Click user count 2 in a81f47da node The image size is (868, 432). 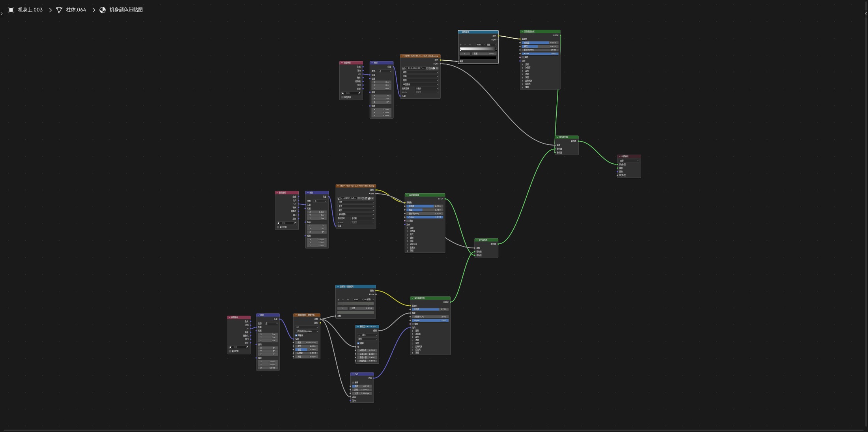pyautogui.click(x=359, y=198)
